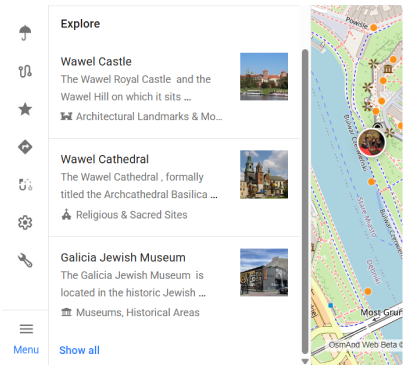Click the circular photo marker on map
Screen dimensions: 405x370
(x=371, y=143)
